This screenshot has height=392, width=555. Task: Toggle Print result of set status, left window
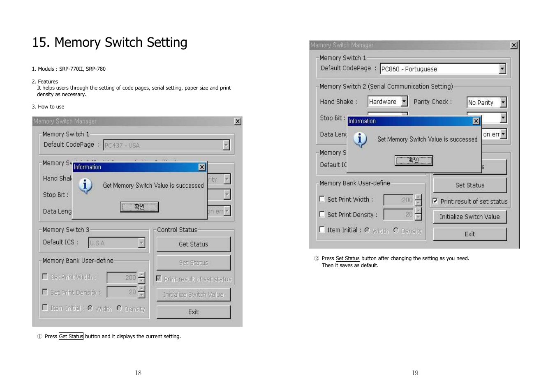(x=159, y=279)
